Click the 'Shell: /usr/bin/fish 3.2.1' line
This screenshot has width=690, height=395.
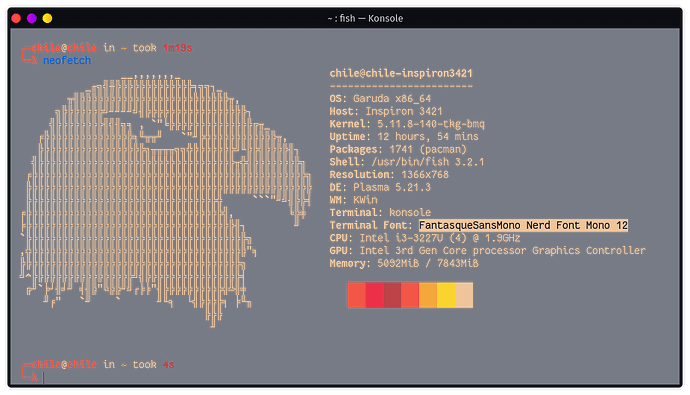(407, 162)
